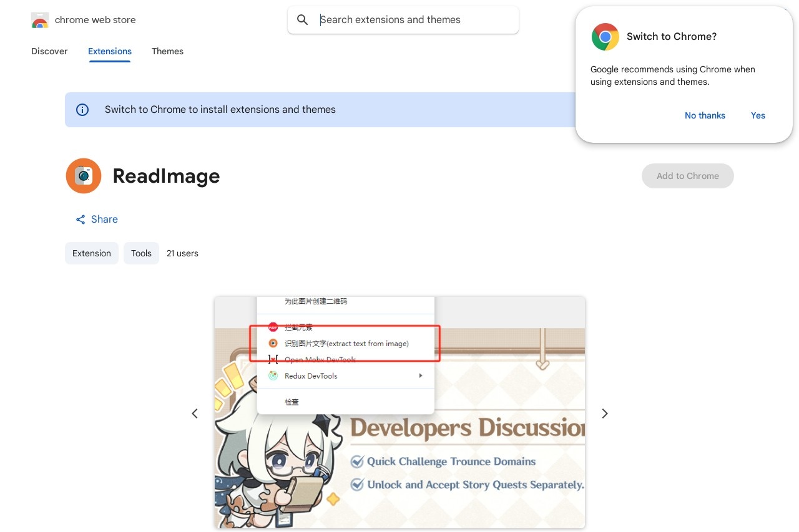Click the Switch to Chrome? popup heading
The height and width of the screenshot is (532, 799).
(672, 37)
